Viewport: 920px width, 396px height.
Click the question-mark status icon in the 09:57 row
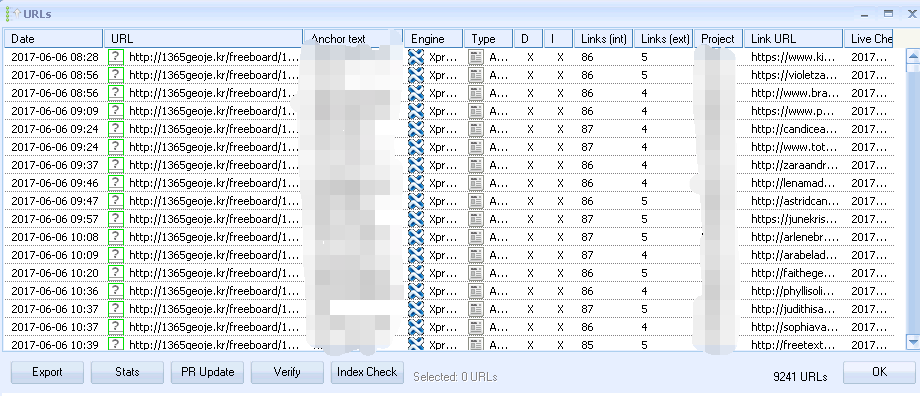coord(116,219)
